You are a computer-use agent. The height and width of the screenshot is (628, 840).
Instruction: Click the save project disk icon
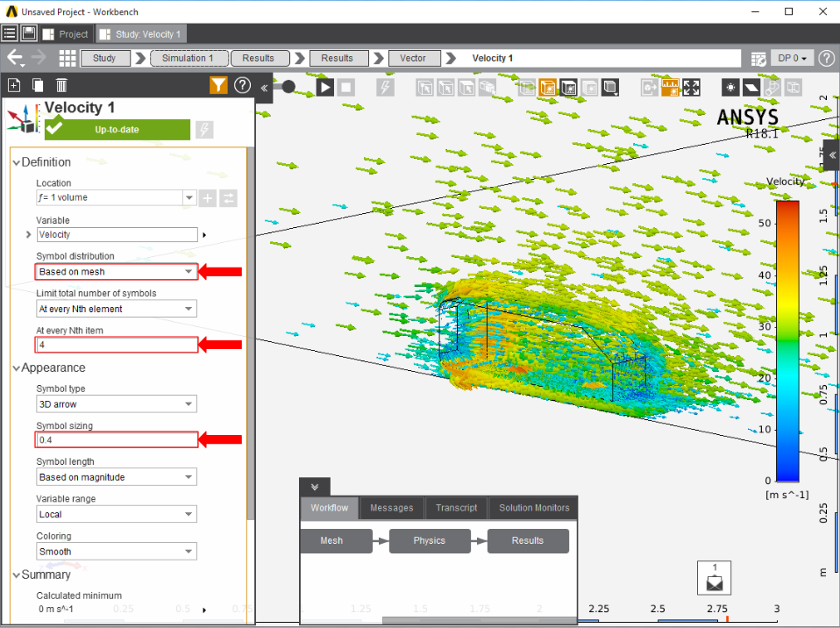(29, 33)
